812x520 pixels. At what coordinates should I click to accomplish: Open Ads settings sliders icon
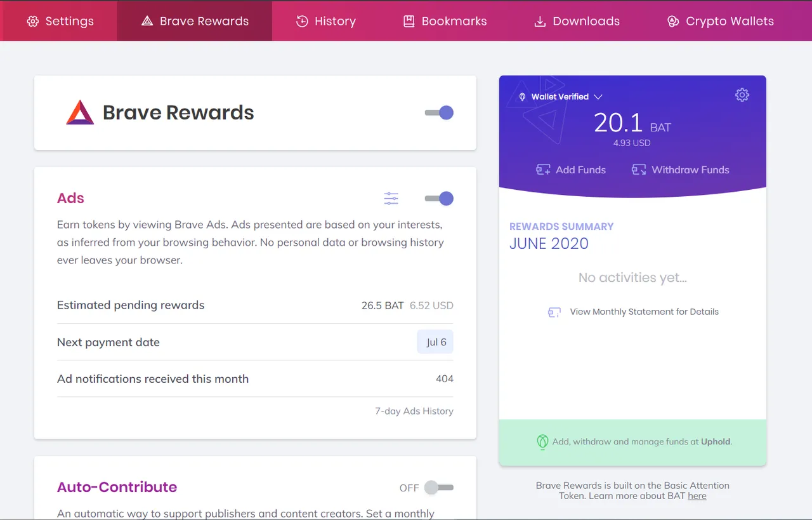point(391,199)
